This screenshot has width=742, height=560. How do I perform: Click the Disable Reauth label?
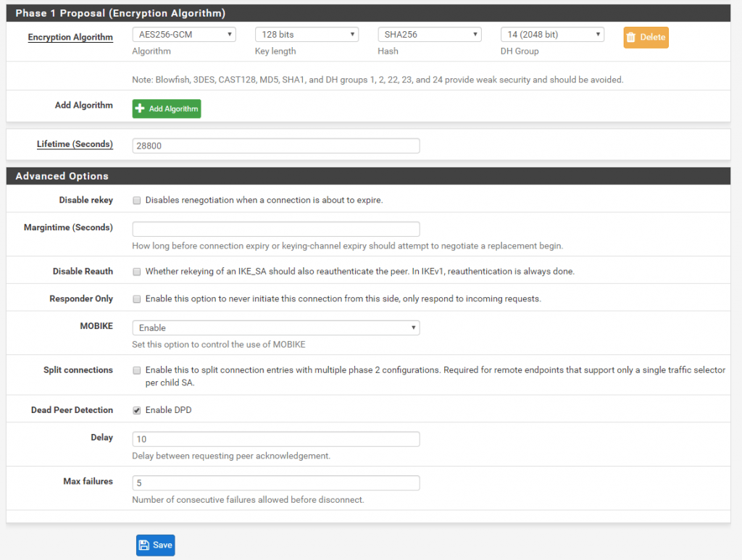pyautogui.click(x=83, y=271)
